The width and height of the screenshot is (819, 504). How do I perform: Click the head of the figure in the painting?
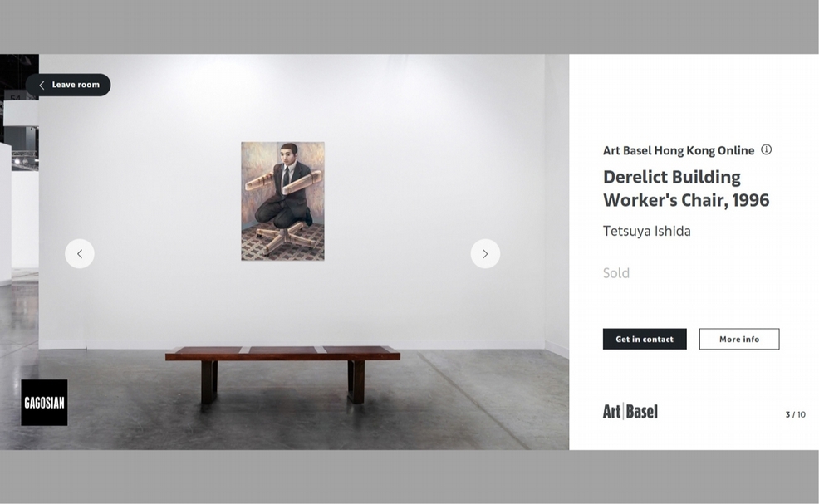point(288,154)
